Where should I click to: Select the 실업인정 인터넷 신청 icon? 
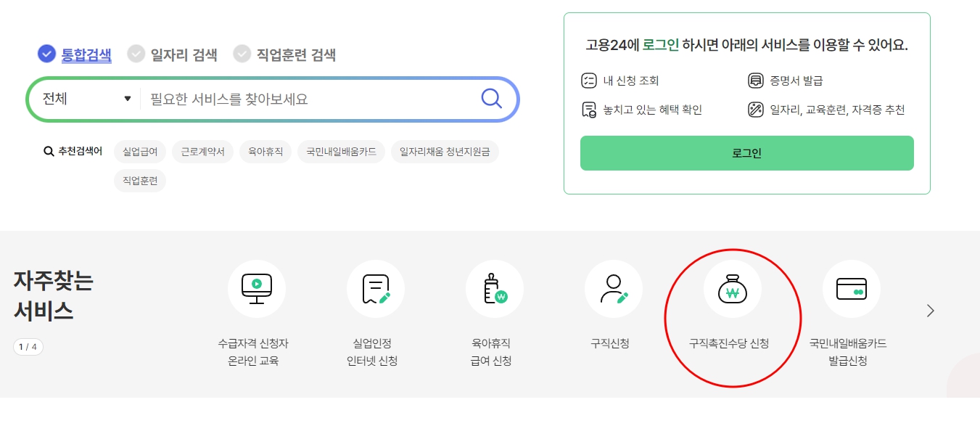376,288
